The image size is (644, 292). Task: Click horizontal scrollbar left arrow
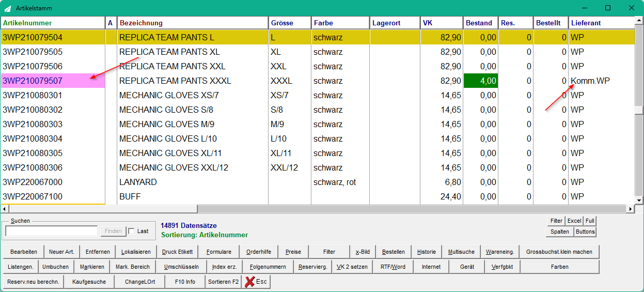[5, 209]
